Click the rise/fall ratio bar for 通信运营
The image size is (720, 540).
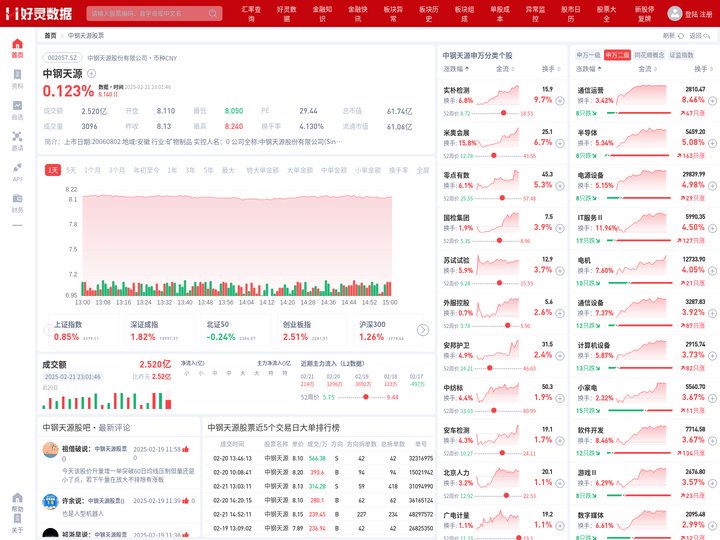click(639, 112)
